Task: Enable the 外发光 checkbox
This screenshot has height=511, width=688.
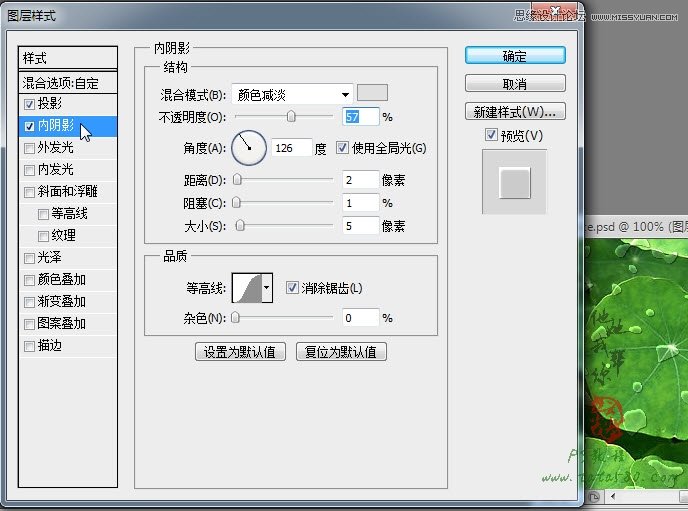Action: pos(29,148)
